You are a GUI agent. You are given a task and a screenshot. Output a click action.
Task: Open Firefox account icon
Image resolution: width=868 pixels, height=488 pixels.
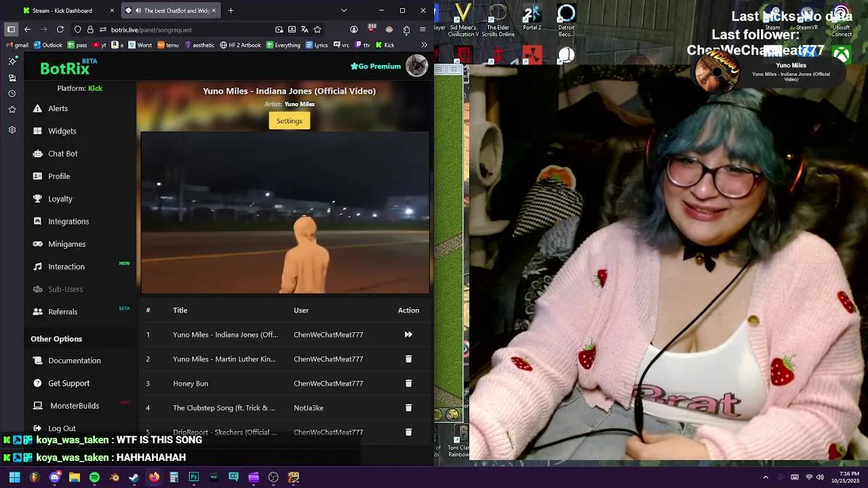pos(353,29)
